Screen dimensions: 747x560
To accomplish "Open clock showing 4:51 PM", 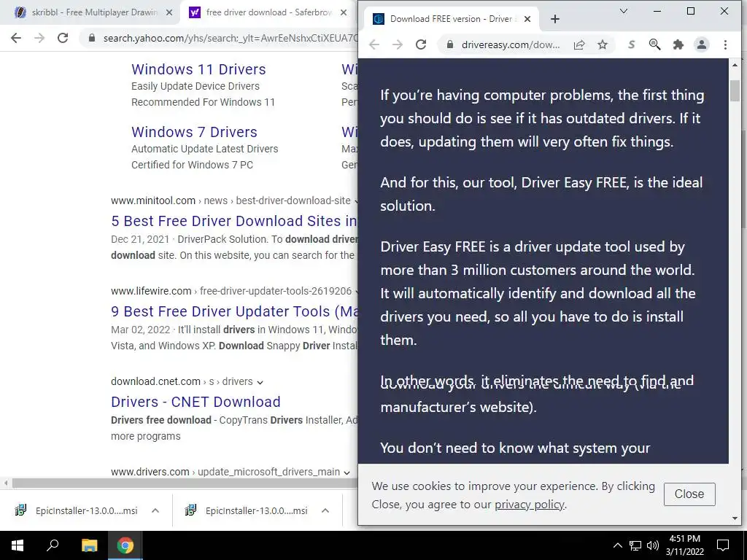I will coord(684,545).
